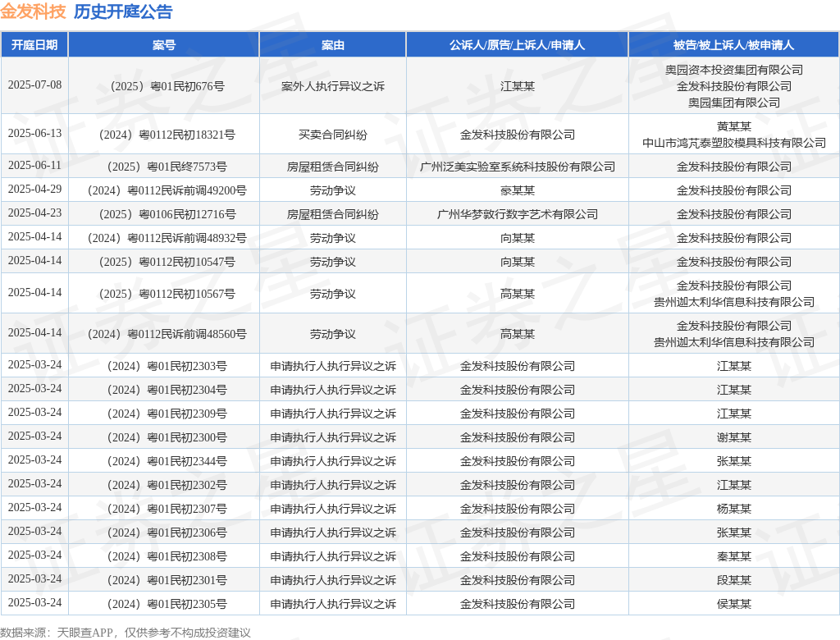840x640 pixels.
Task: Click the 历史开庭公告 heading
Action: [123, 11]
